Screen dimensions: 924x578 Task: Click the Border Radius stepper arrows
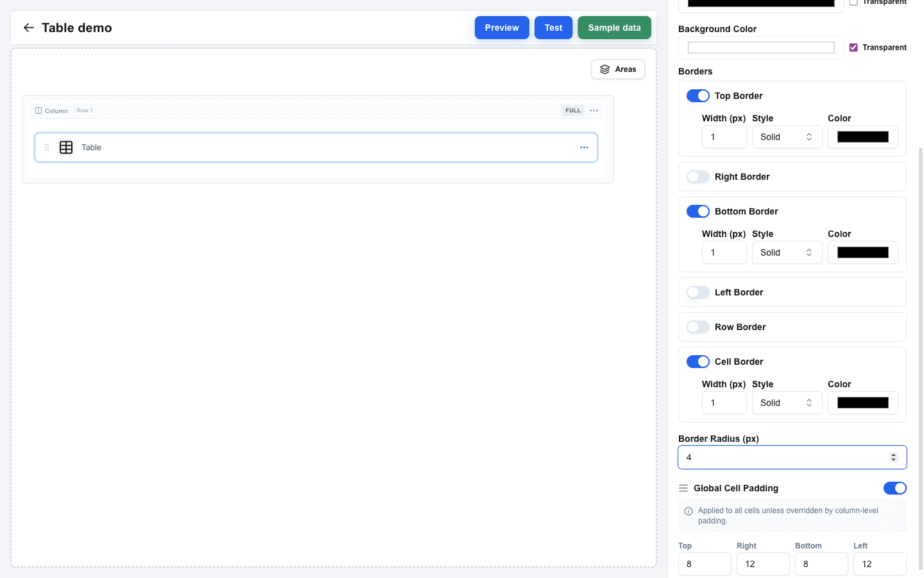coord(893,457)
